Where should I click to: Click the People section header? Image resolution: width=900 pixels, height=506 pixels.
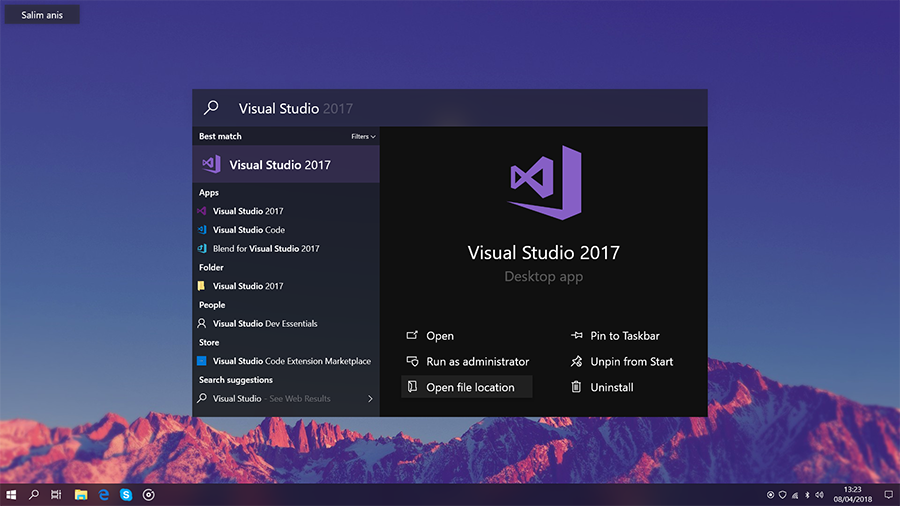tap(212, 305)
